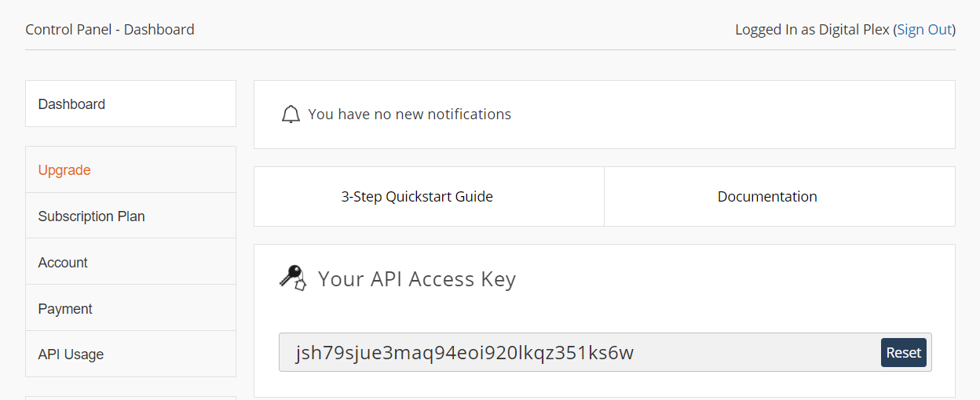Click the Digital Plex account name
Viewport: 980px width, 400px height.
[854, 30]
